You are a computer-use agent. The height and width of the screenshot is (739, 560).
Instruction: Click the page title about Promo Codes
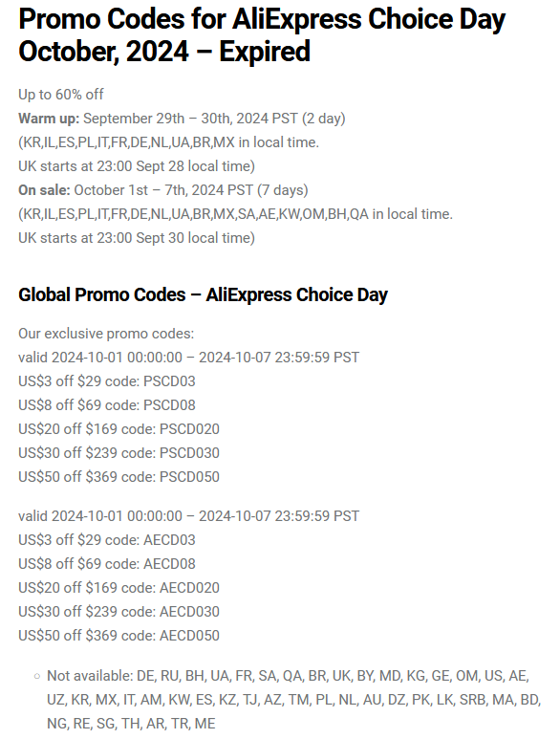[x=262, y=35]
